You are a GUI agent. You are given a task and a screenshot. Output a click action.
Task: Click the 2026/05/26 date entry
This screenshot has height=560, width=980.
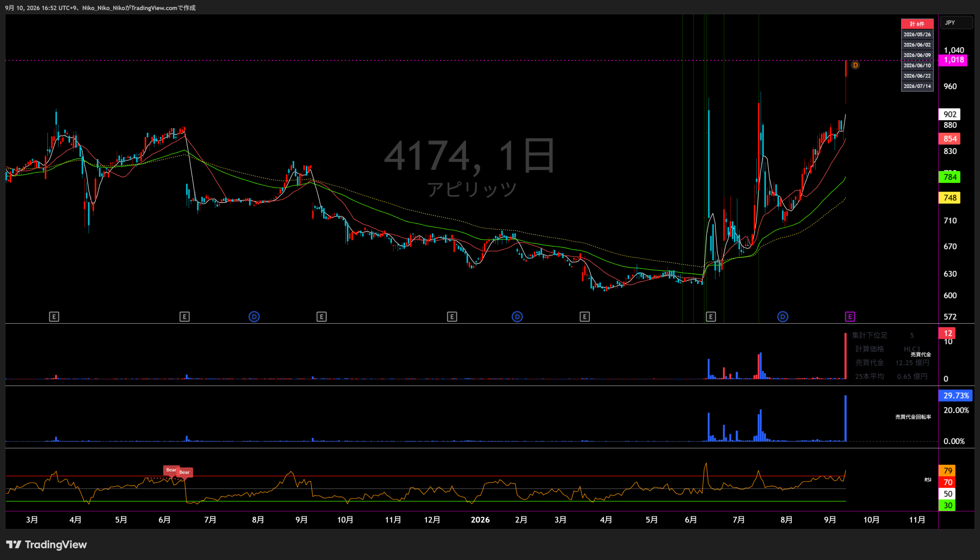[x=917, y=34]
